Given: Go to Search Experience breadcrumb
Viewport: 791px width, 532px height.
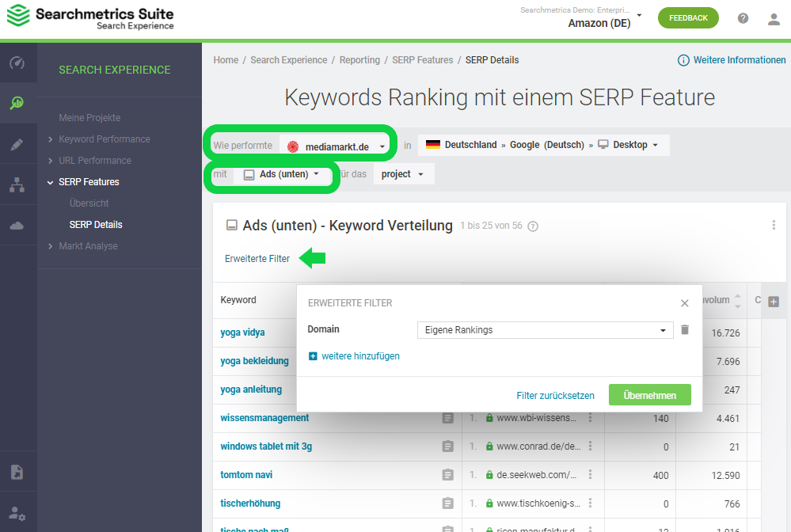Looking at the screenshot, I should coord(288,60).
